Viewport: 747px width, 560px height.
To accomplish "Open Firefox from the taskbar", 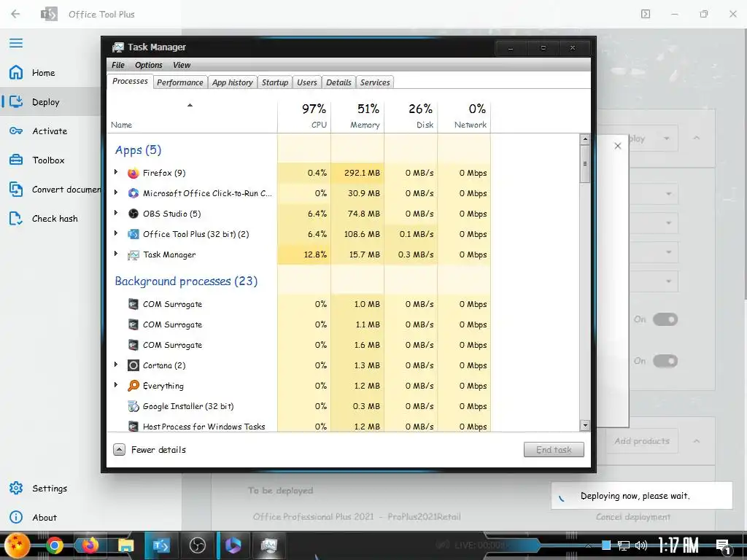I will [x=90, y=545].
